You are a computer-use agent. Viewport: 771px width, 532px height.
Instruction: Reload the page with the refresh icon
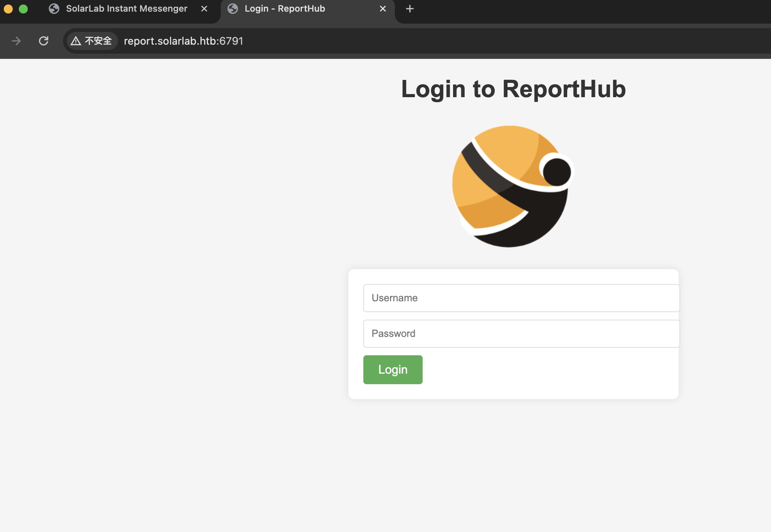click(x=44, y=41)
